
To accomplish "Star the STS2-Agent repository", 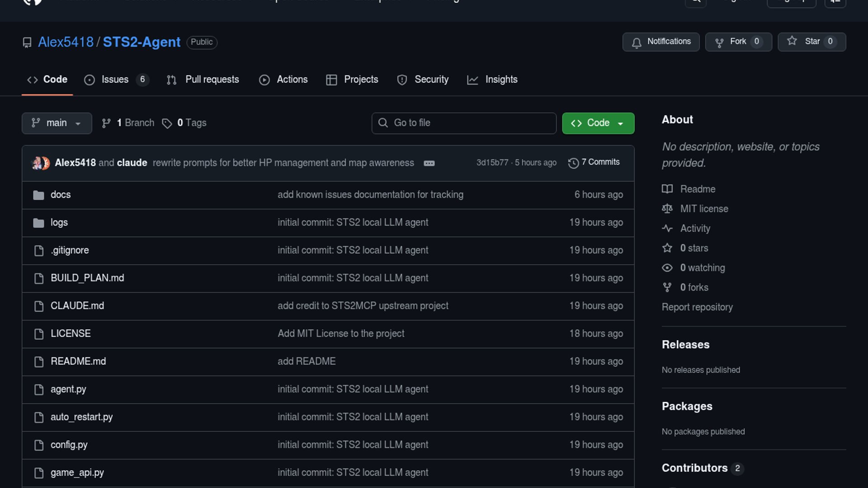I will (811, 42).
